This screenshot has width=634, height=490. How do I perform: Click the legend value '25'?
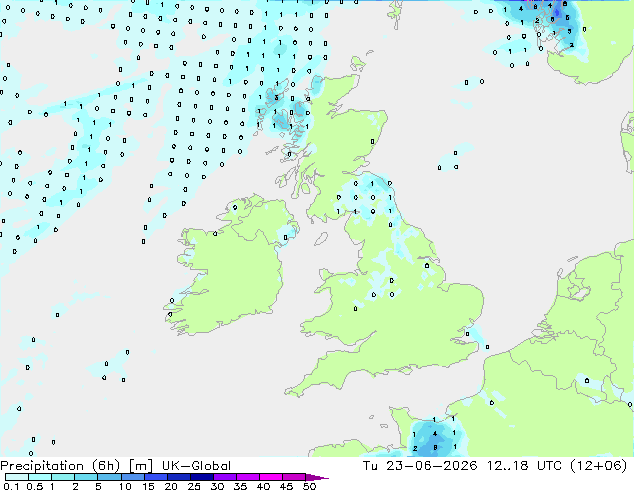[194, 486]
